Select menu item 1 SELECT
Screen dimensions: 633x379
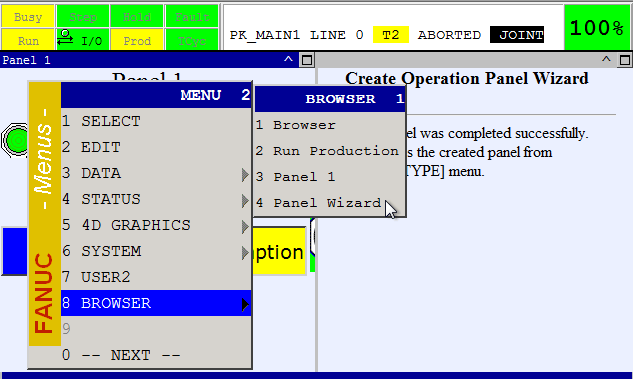pos(156,121)
